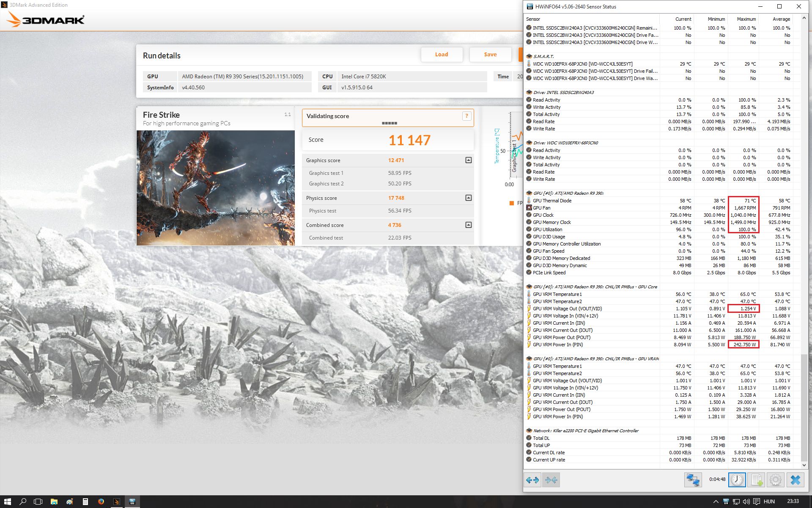Collapse Network: Killer e2200 sensor group
Viewport: 812px width, 508px height.
tap(529, 431)
